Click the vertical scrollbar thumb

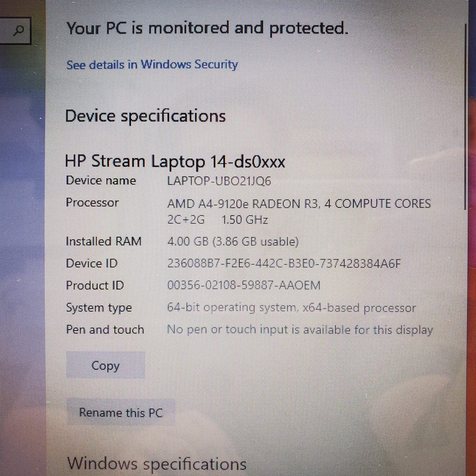pos(465,117)
